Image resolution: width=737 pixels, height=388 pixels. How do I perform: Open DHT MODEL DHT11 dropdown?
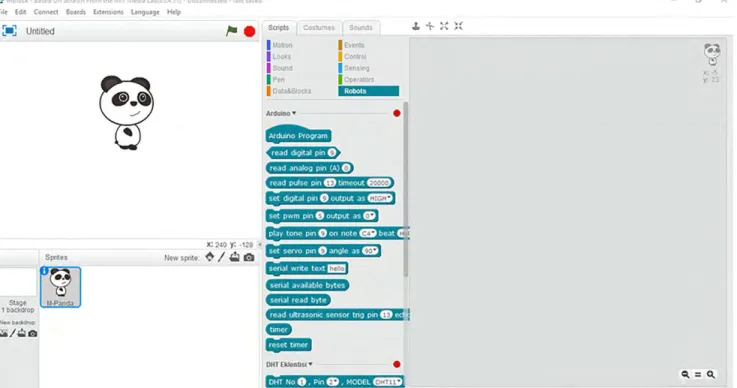click(388, 382)
